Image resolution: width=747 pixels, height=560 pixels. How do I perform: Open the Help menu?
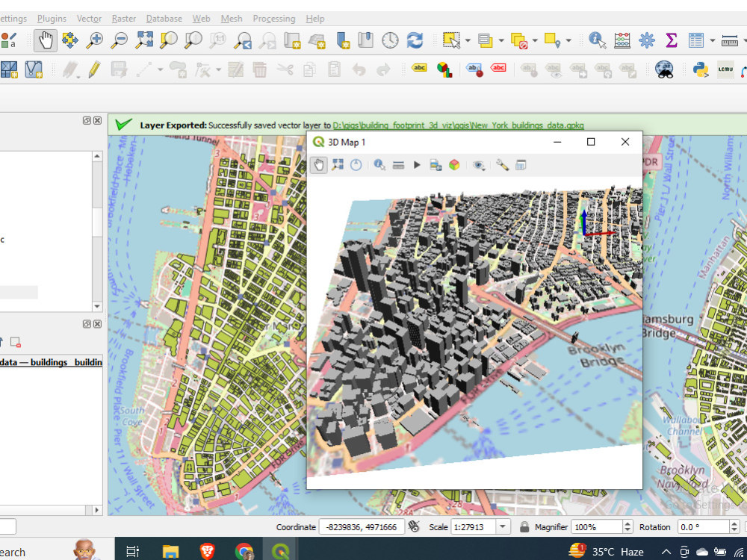click(x=315, y=19)
